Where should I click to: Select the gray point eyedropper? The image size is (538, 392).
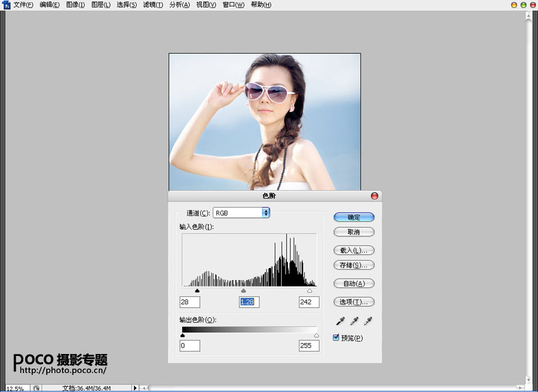pyautogui.click(x=354, y=321)
